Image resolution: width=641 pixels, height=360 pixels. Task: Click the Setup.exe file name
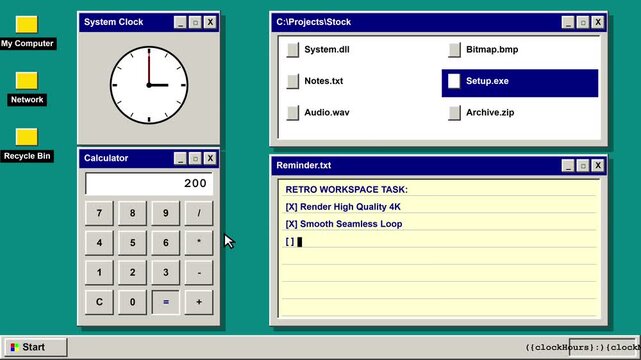487,81
